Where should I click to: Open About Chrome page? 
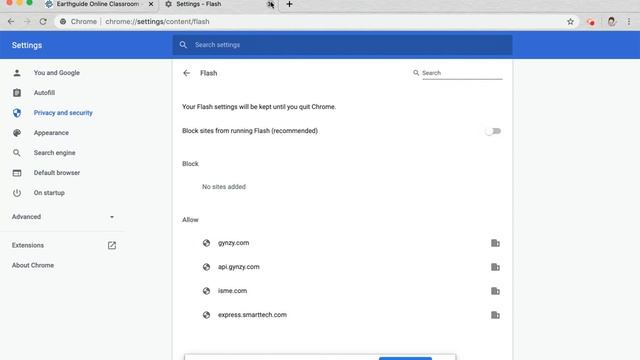point(33,265)
